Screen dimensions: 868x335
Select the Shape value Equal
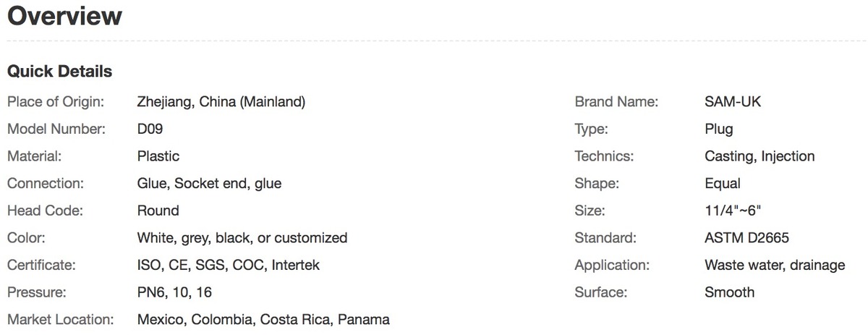tap(723, 184)
